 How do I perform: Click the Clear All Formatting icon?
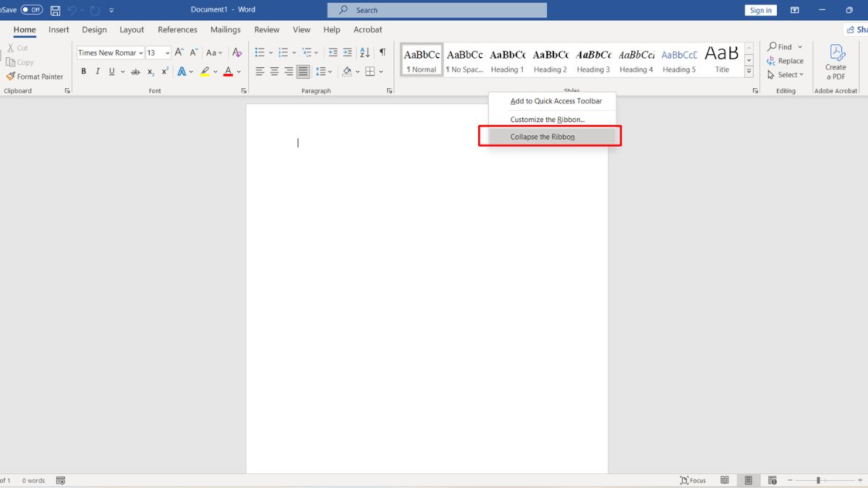click(237, 53)
